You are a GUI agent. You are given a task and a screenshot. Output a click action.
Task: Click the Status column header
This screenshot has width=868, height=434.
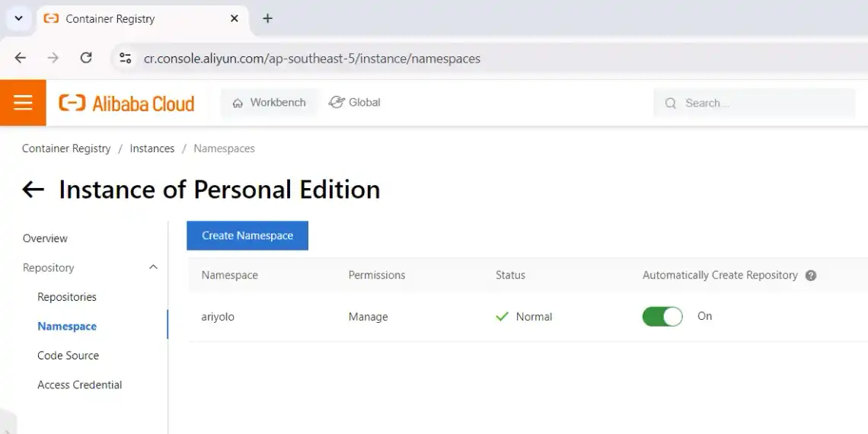510,275
